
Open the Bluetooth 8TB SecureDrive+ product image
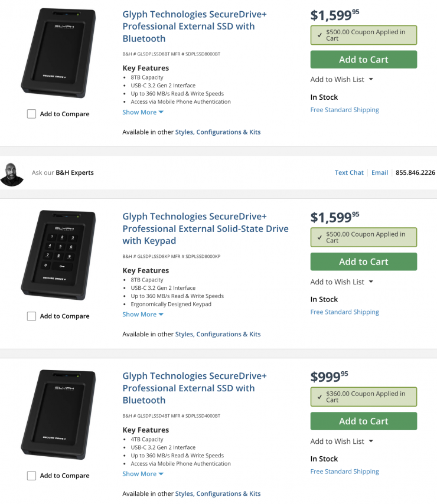point(58,53)
